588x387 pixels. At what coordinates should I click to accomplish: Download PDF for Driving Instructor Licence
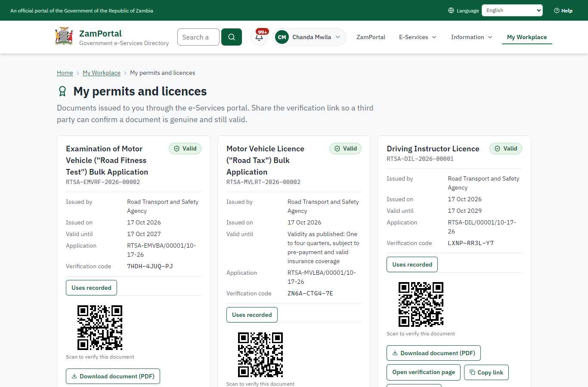coord(433,353)
